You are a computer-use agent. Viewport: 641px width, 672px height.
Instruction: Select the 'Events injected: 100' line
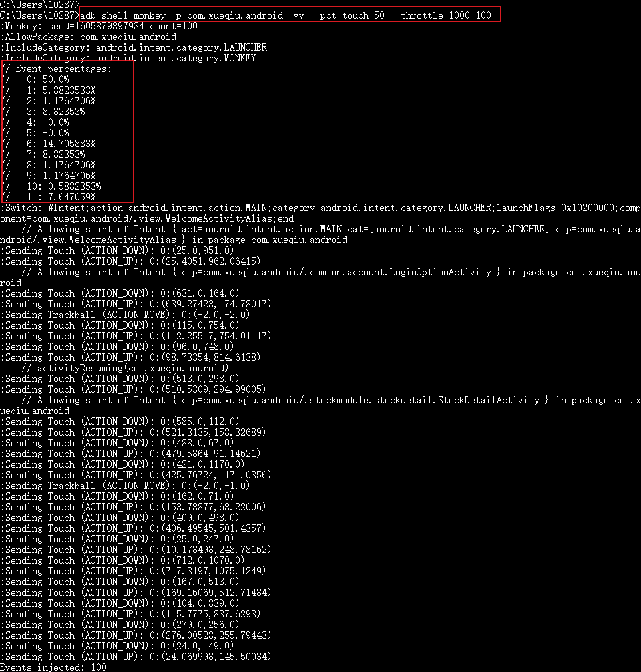[53, 667]
